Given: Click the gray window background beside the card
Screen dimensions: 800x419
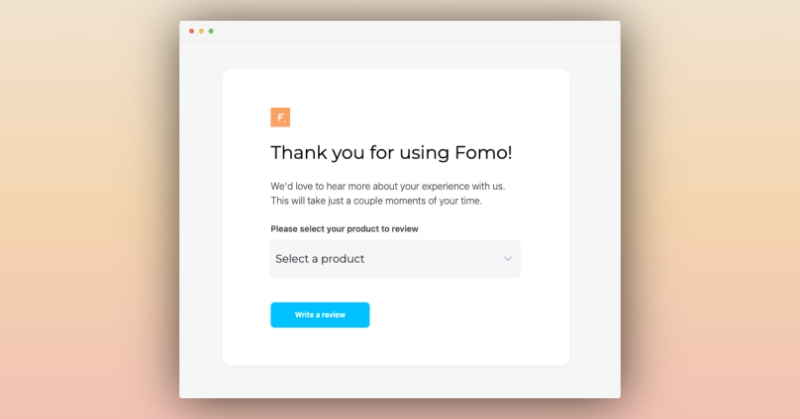Looking at the screenshot, I should [201, 219].
